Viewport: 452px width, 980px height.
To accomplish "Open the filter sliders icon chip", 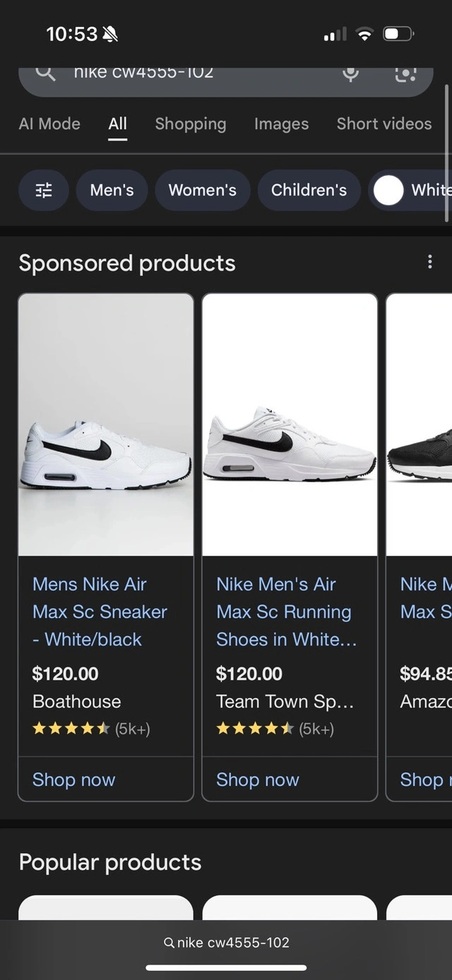I will pos(44,190).
